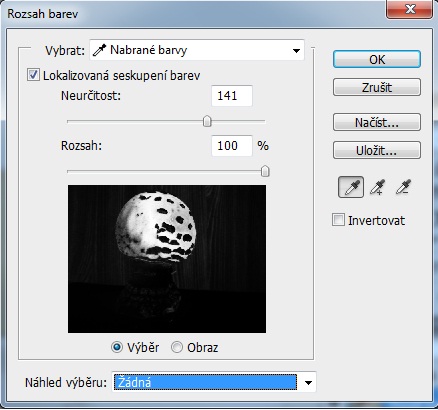The image size is (438, 410).
Task: Click the Uložit... button
Action: click(377, 150)
